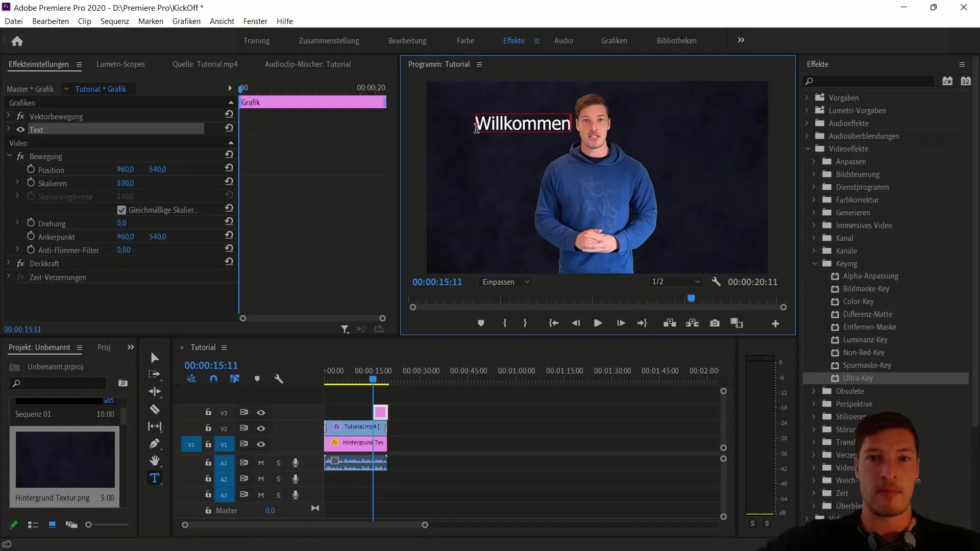Screen dimensions: 980x551
Task: Click timeline timecode 00:00:15:11
Action: point(211,365)
